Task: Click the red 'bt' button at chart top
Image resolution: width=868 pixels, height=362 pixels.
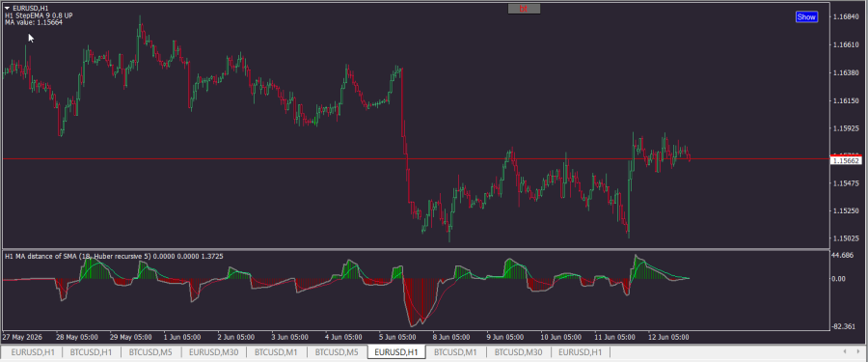Action: pos(524,9)
